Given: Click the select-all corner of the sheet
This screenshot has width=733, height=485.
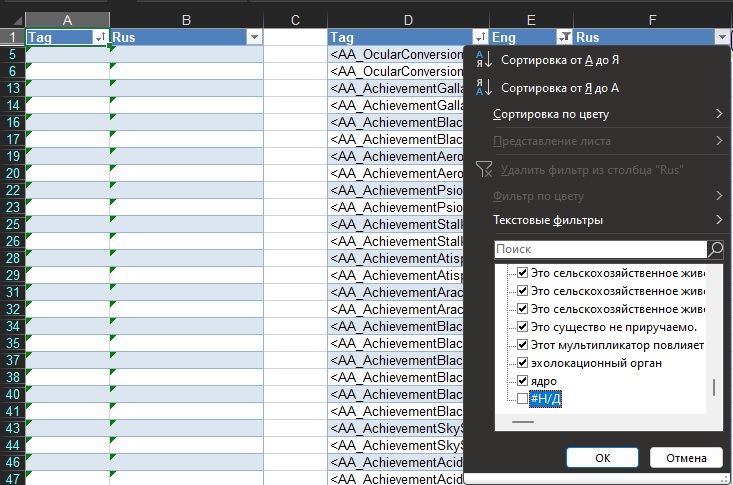Looking at the screenshot, I should coord(12,20).
